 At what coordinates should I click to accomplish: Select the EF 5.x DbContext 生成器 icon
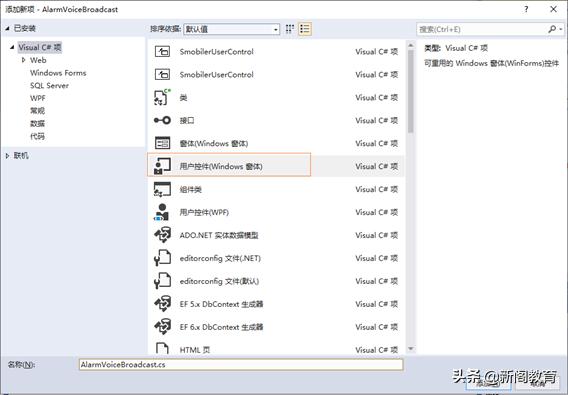click(x=162, y=304)
